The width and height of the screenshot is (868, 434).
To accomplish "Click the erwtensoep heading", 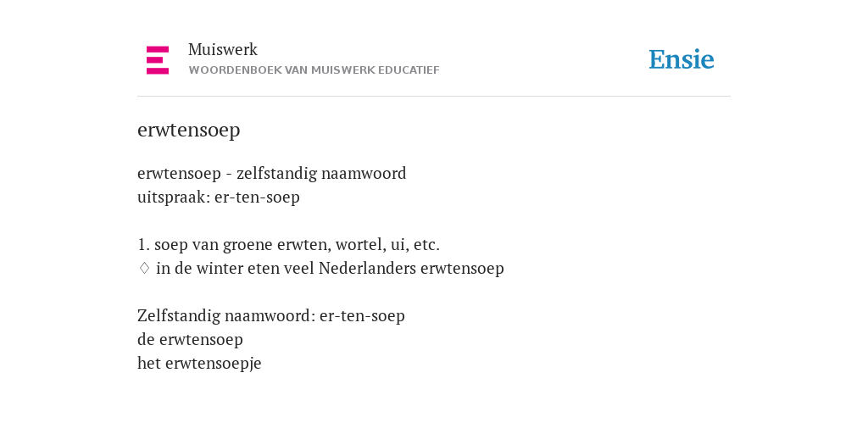I will [189, 130].
